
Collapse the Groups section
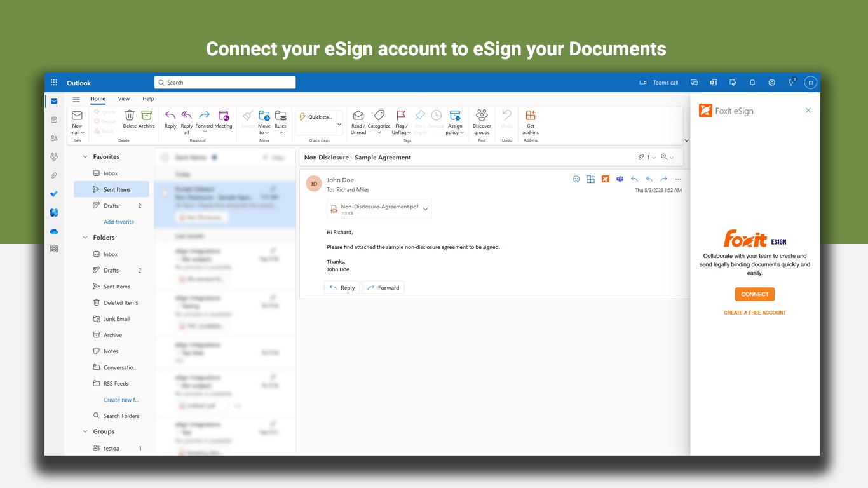click(86, 431)
